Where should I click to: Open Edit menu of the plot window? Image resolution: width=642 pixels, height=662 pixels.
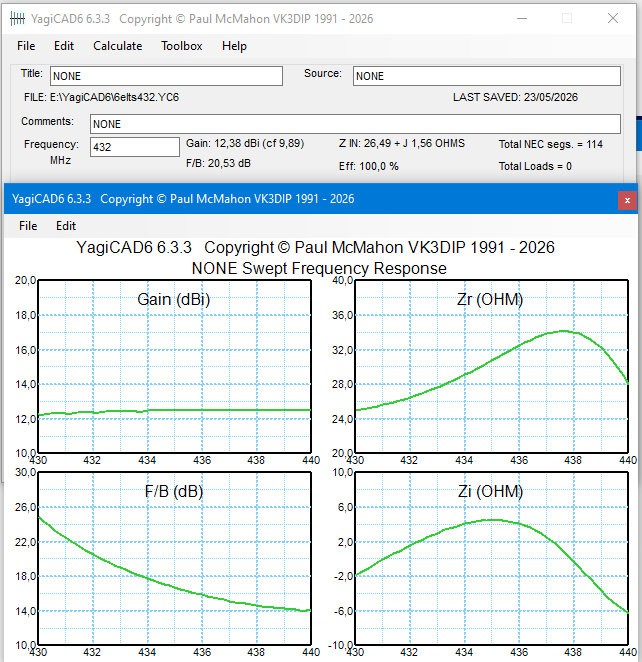pyautogui.click(x=66, y=226)
